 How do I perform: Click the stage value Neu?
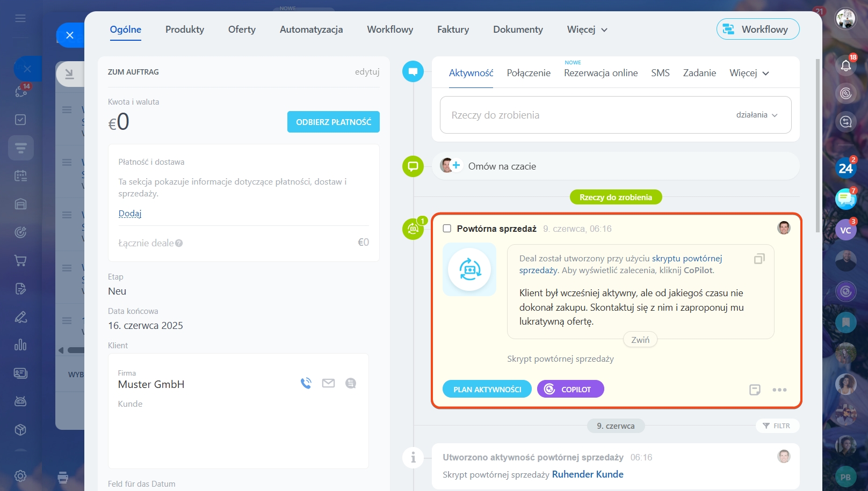pyautogui.click(x=117, y=291)
